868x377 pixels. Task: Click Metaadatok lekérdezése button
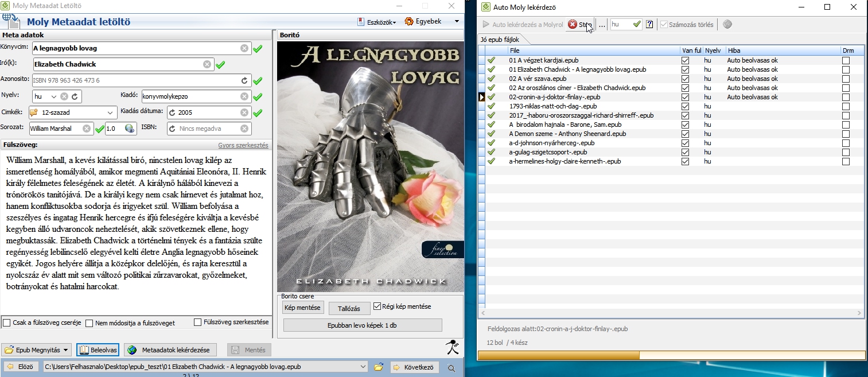(x=170, y=350)
